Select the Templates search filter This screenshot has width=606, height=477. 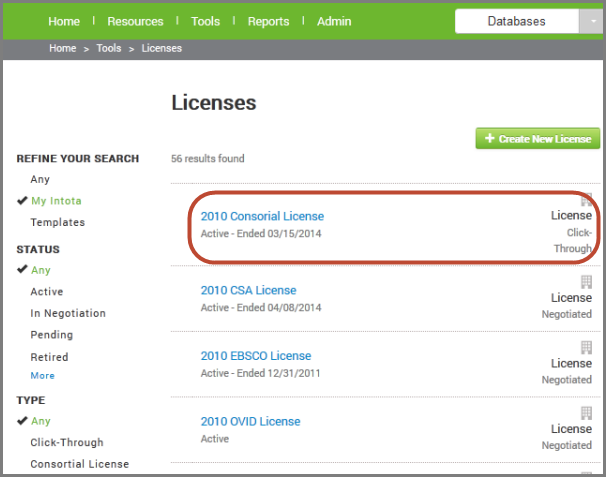tap(58, 222)
